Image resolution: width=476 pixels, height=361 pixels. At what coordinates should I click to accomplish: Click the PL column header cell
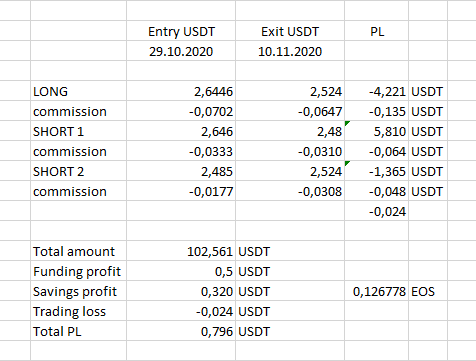click(x=377, y=31)
